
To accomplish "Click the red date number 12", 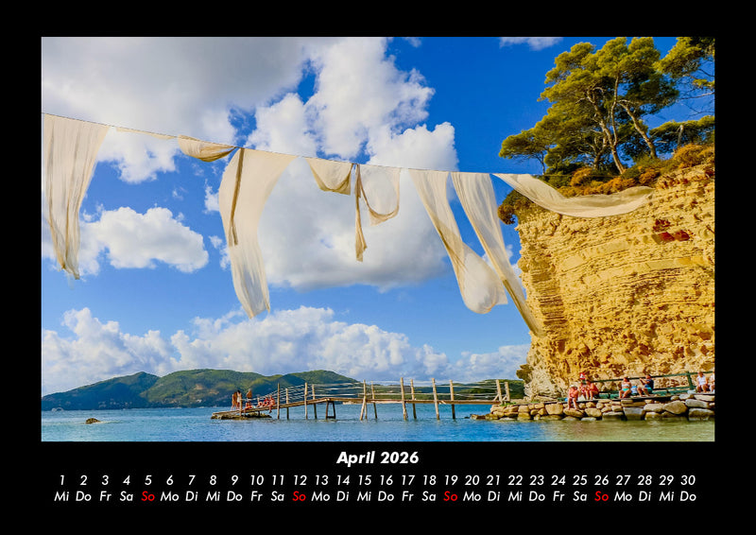I will pos(300,480).
